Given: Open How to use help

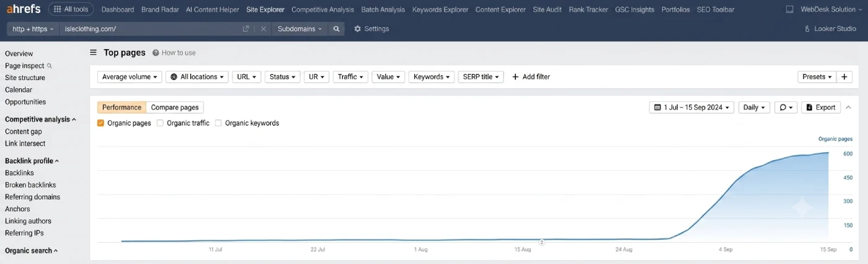Looking at the screenshot, I should coord(174,53).
